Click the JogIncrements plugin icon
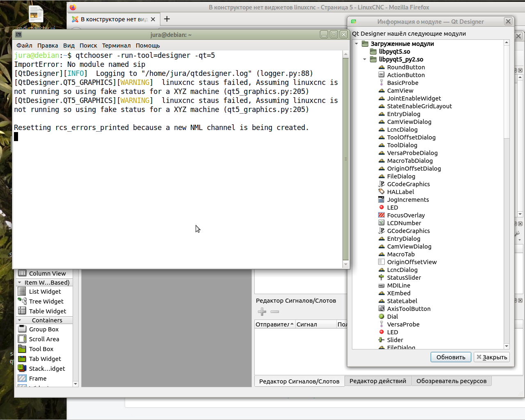The width and height of the screenshot is (525, 420). pos(381,200)
